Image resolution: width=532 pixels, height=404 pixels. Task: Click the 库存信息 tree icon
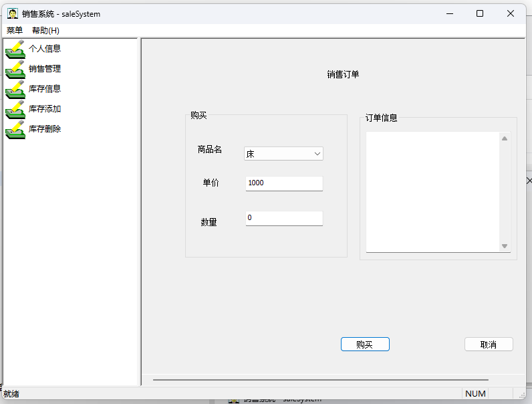pos(15,89)
